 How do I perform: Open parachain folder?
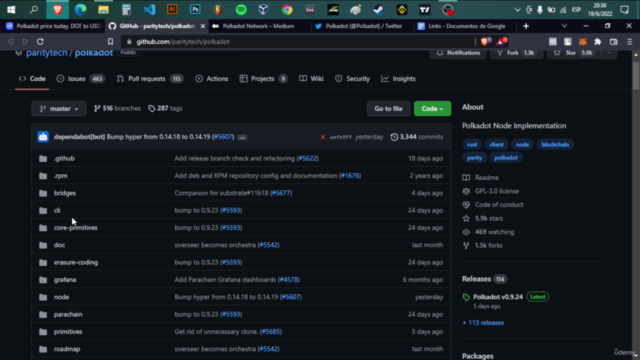coord(68,314)
